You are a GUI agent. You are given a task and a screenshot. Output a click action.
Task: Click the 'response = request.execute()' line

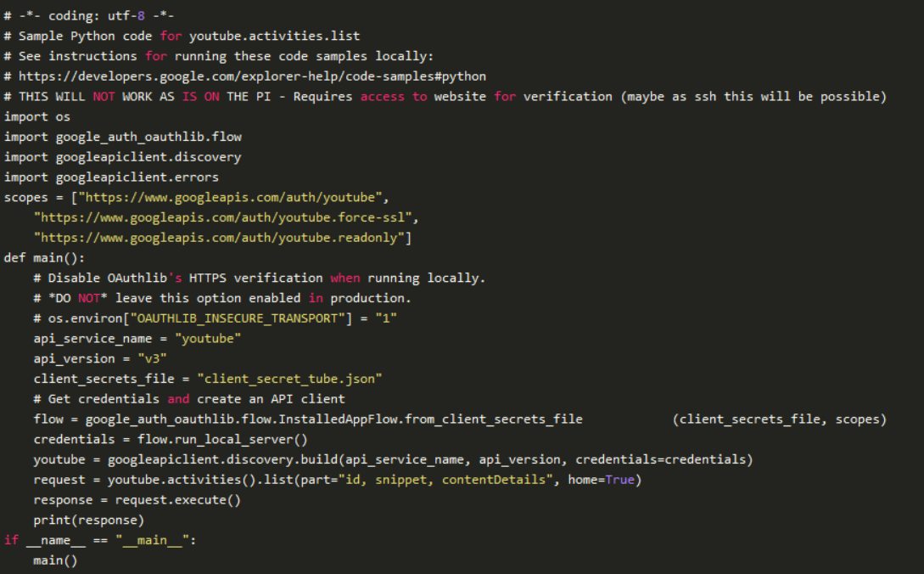(137, 500)
